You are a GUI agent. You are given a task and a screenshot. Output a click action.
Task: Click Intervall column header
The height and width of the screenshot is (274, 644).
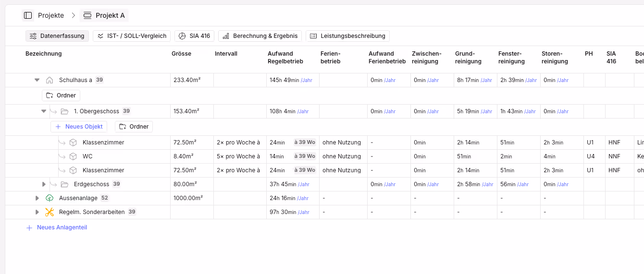226,54
